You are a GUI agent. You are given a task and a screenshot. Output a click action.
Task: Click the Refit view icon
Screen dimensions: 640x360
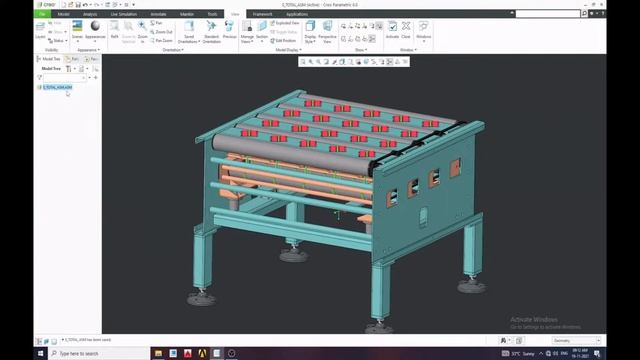[115, 31]
